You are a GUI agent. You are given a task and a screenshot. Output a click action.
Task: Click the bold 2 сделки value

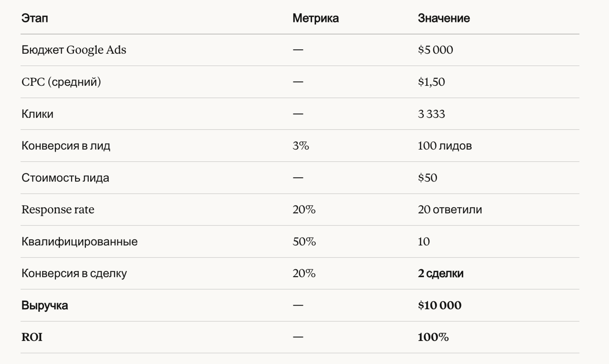440,273
